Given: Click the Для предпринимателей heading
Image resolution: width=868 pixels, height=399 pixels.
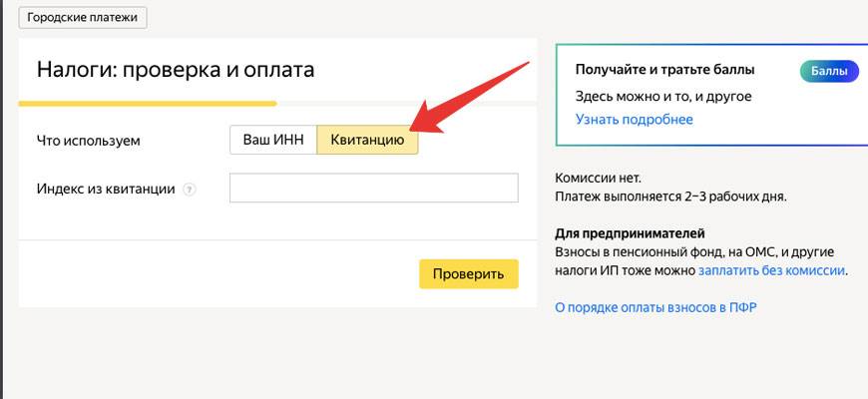Looking at the screenshot, I should 630,233.
